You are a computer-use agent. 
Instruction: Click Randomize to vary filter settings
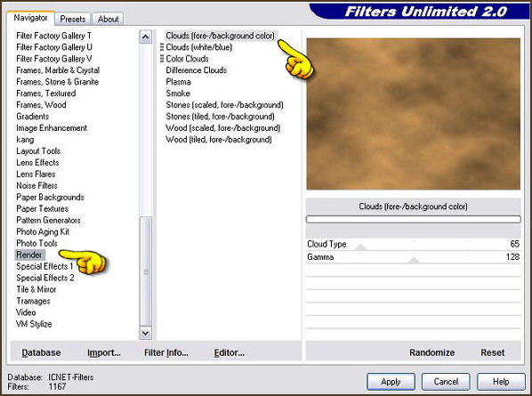coord(431,352)
